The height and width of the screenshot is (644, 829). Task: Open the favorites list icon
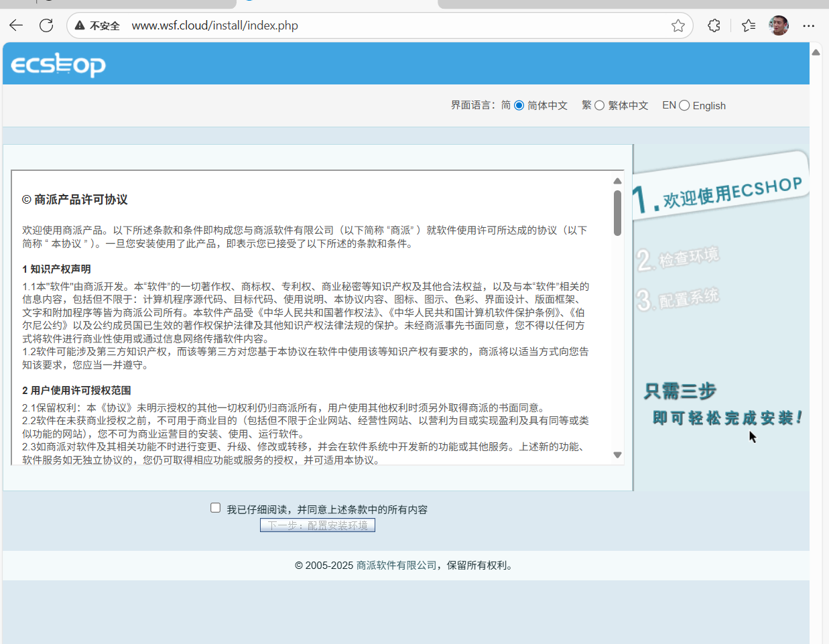point(749,25)
